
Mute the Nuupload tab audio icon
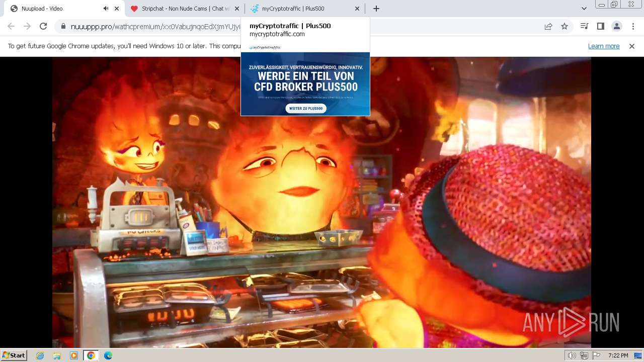click(x=106, y=9)
